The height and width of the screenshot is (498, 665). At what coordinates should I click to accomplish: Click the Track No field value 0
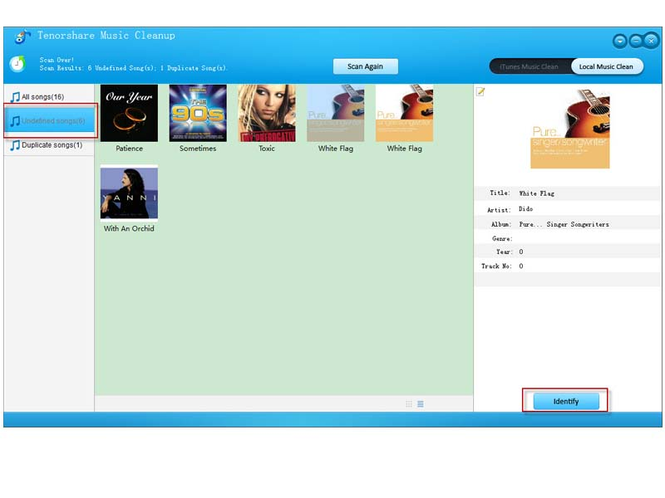(521, 266)
